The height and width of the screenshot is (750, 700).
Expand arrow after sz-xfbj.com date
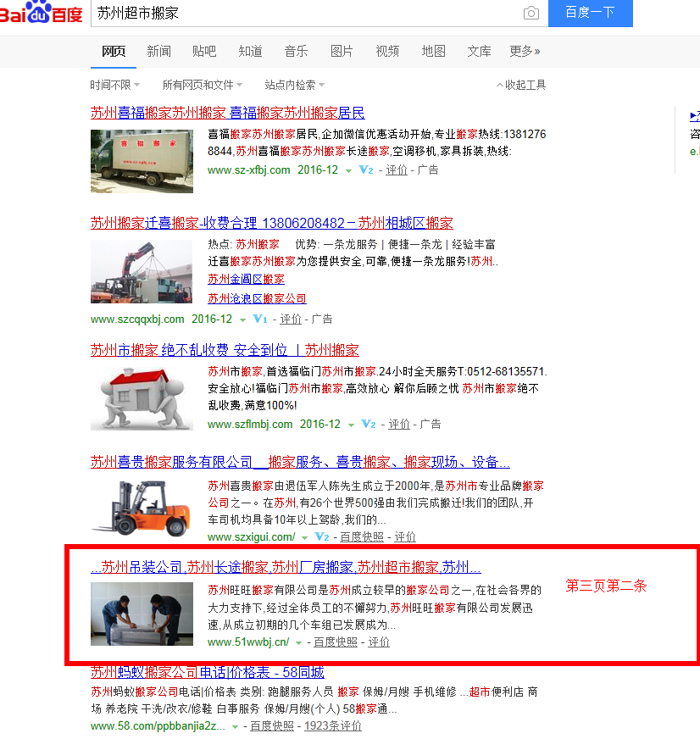348,170
